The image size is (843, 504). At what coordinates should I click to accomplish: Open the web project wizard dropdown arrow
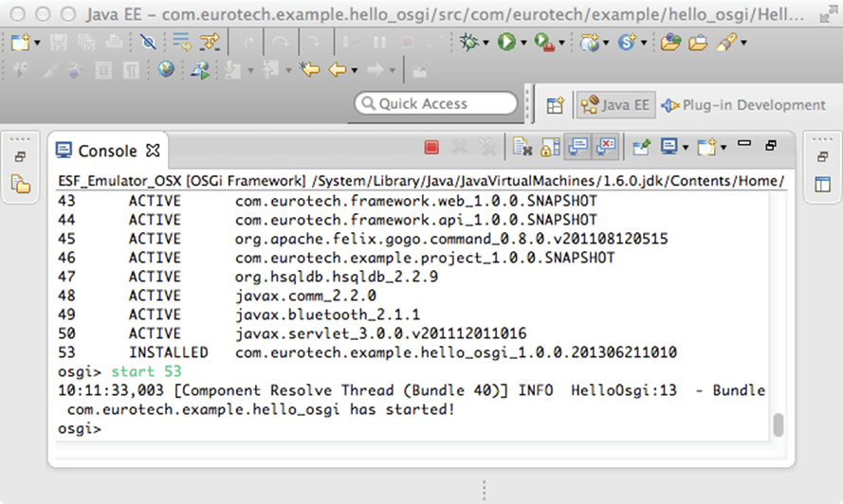coord(606,43)
